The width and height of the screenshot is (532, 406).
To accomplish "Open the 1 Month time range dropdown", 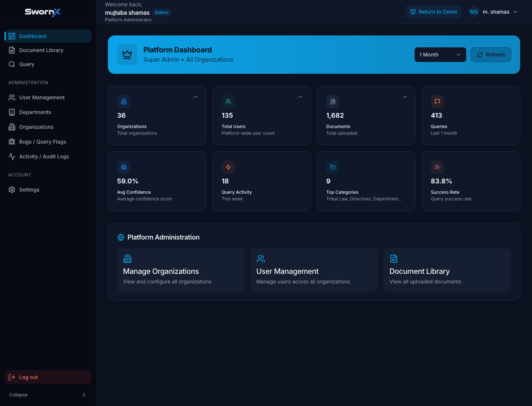I will tap(440, 55).
